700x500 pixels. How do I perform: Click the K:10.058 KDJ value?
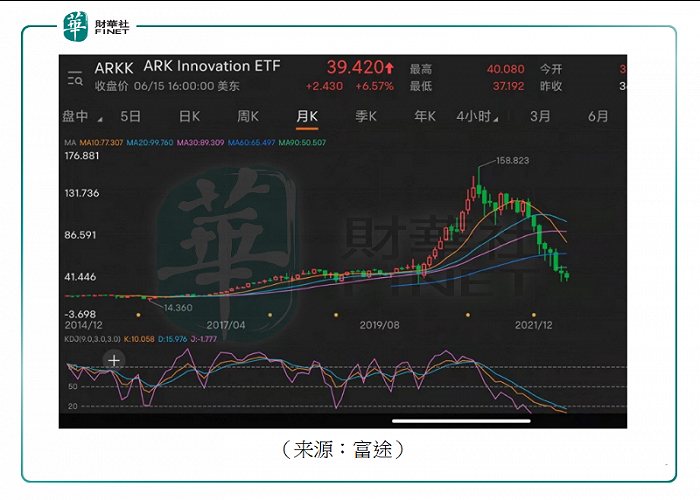[x=139, y=339]
